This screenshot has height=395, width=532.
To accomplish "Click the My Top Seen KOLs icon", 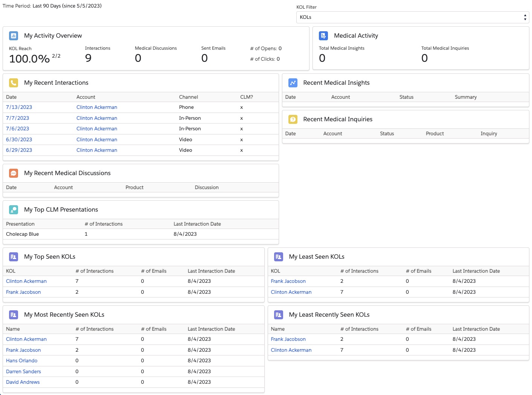I will coord(14,257).
